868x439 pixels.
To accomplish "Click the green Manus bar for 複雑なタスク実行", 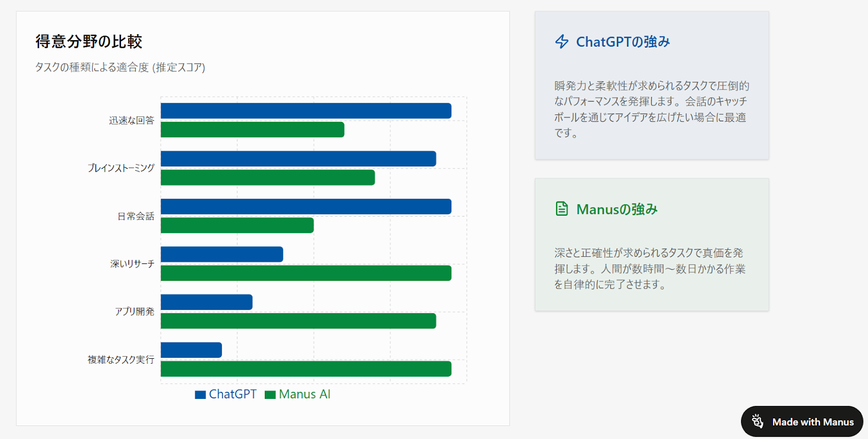I will pyautogui.click(x=306, y=369).
